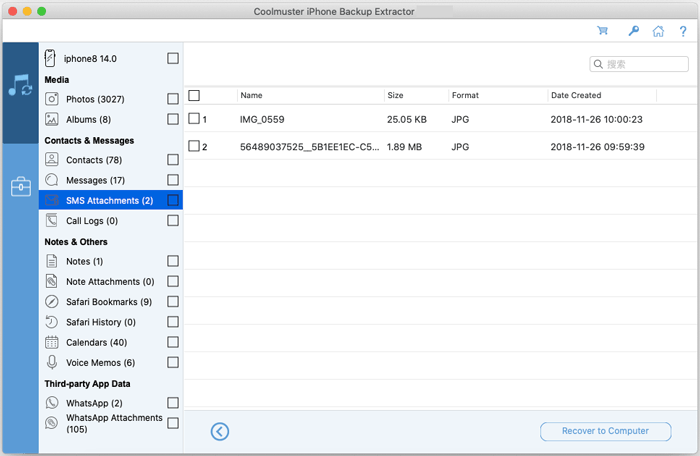Click Recover to Computer button

pos(605,431)
